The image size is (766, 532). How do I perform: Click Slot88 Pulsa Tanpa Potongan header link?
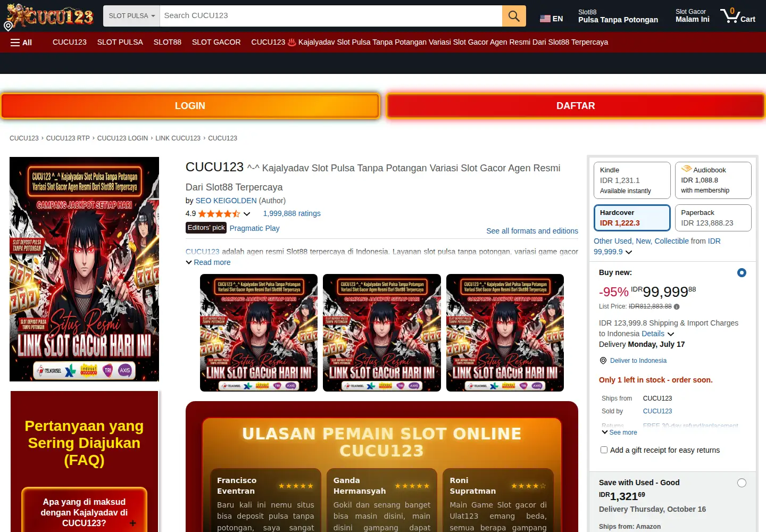tap(618, 16)
